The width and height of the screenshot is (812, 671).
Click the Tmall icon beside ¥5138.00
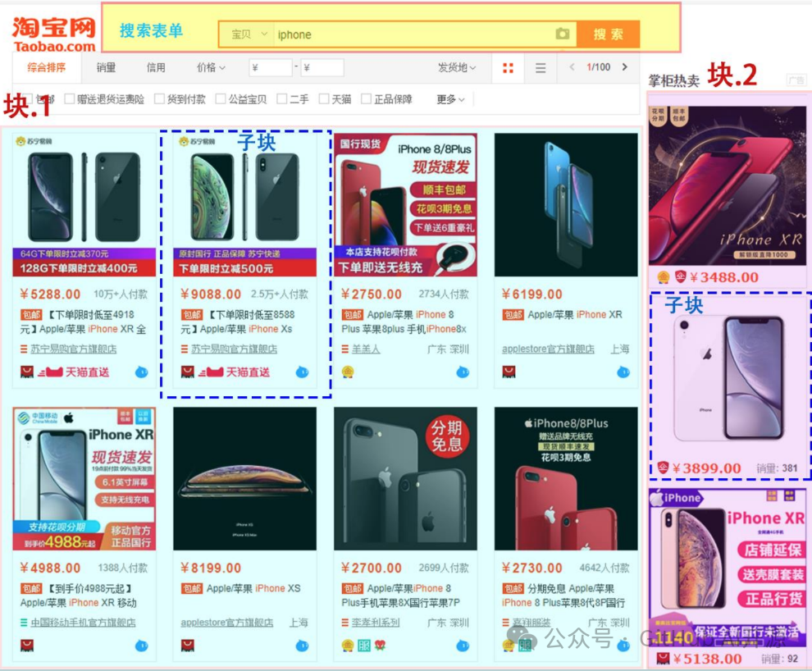pyautogui.click(x=663, y=659)
